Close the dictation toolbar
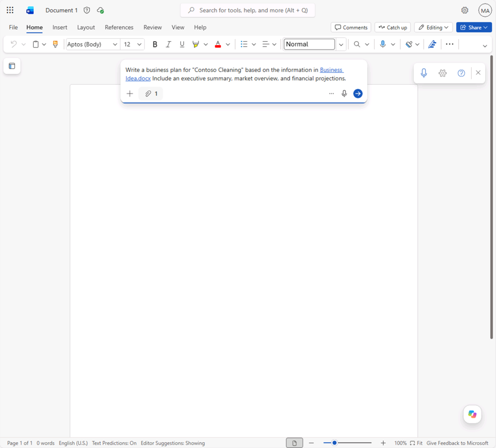 478,73
